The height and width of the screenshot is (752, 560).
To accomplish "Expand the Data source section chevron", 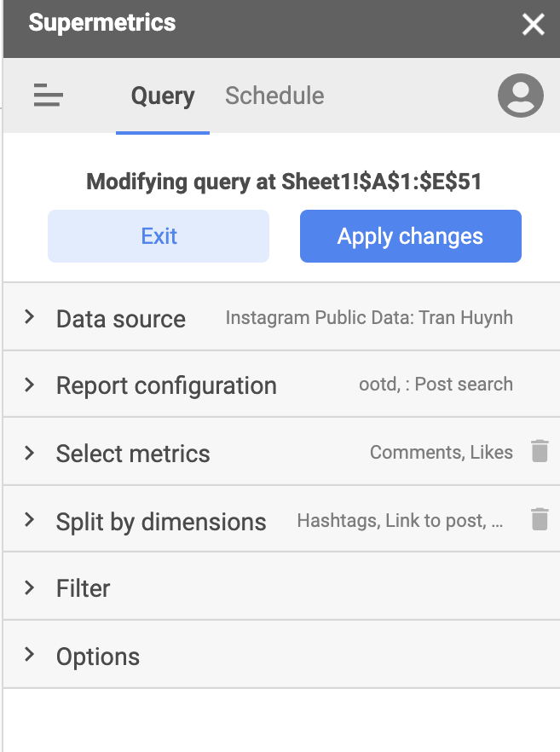I will [x=29, y=316].
